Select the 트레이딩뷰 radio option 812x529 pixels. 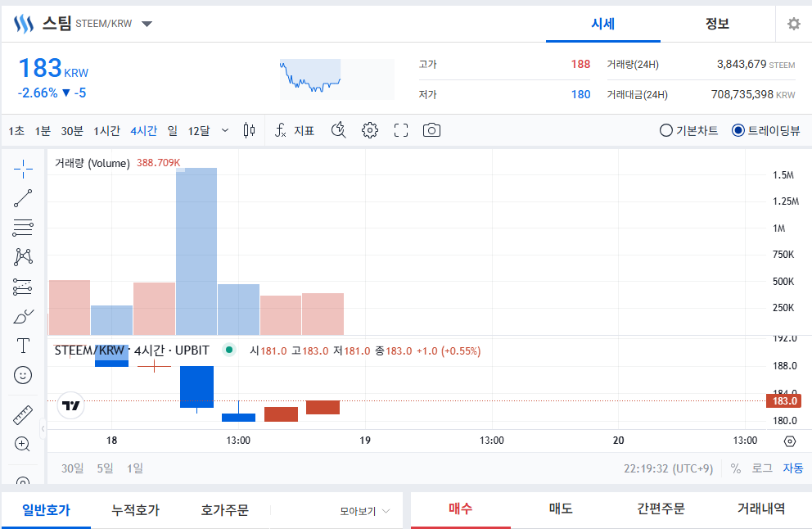pyautogui.click(x=766, y=130)
